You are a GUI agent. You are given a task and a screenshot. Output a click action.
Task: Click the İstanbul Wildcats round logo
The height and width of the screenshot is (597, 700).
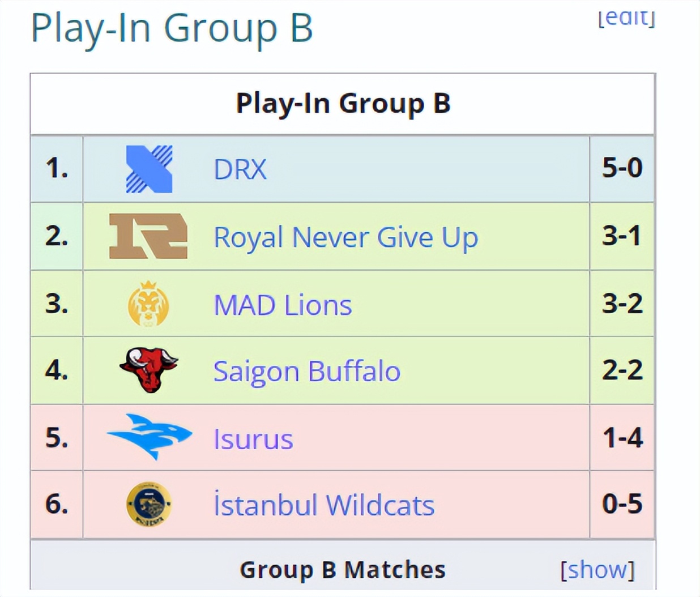pyautogui.click(x=148, y=504)
